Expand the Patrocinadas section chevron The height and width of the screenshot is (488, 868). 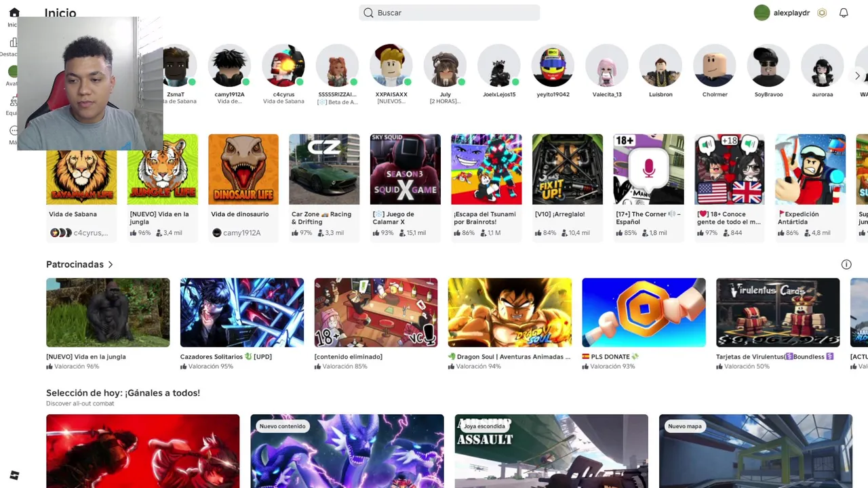111,264
